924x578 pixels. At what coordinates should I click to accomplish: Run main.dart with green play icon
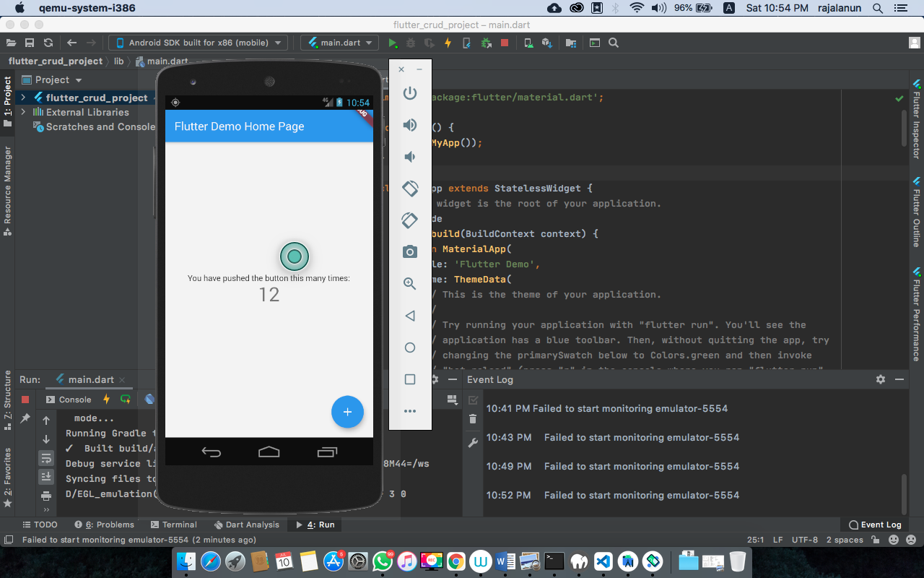click(393, 43)
